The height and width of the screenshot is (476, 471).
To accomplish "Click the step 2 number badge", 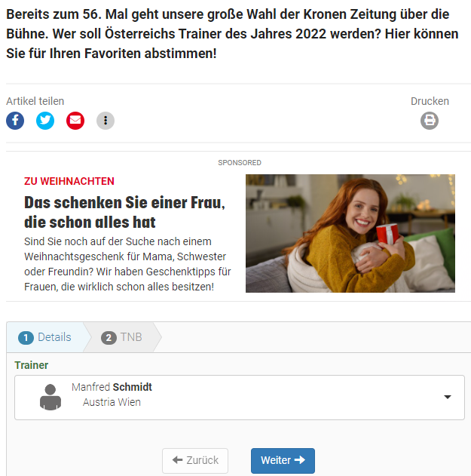I will click(109, 338).
